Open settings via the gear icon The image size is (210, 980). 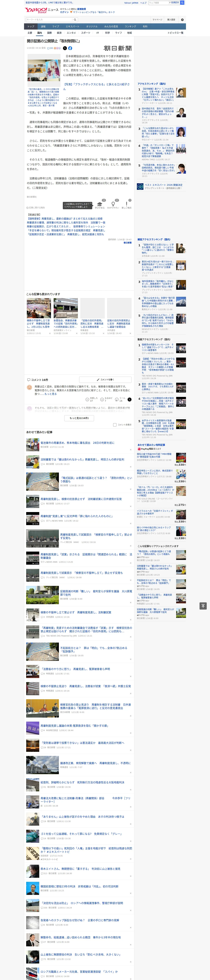click(x=182, y=20)
